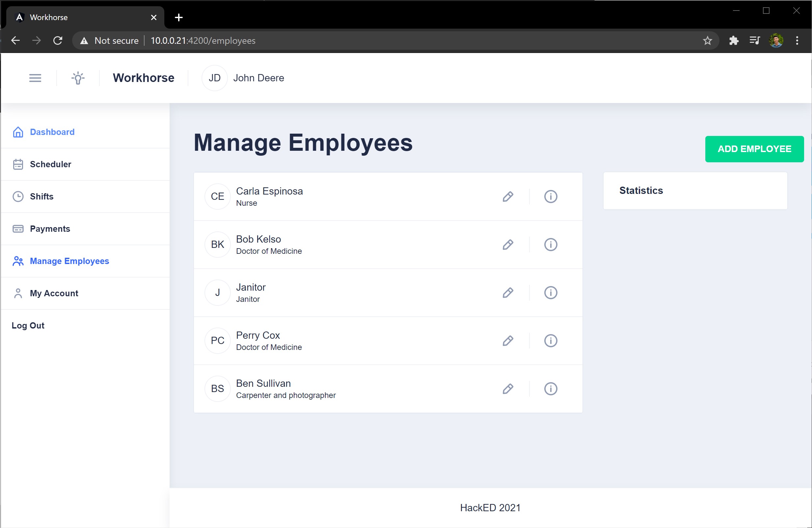Edit Ben Sullivan with pencil icon
812x528 pixels.
click(x=508, y=389)
